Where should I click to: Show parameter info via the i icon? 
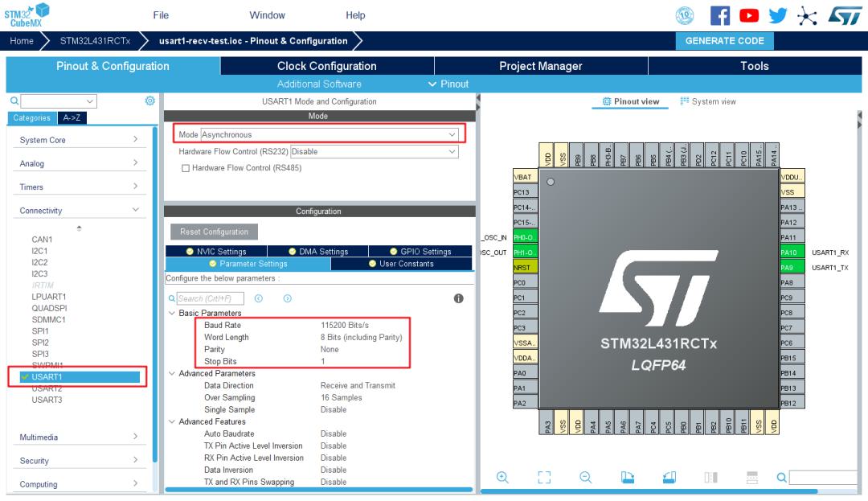tap(458, 298)
